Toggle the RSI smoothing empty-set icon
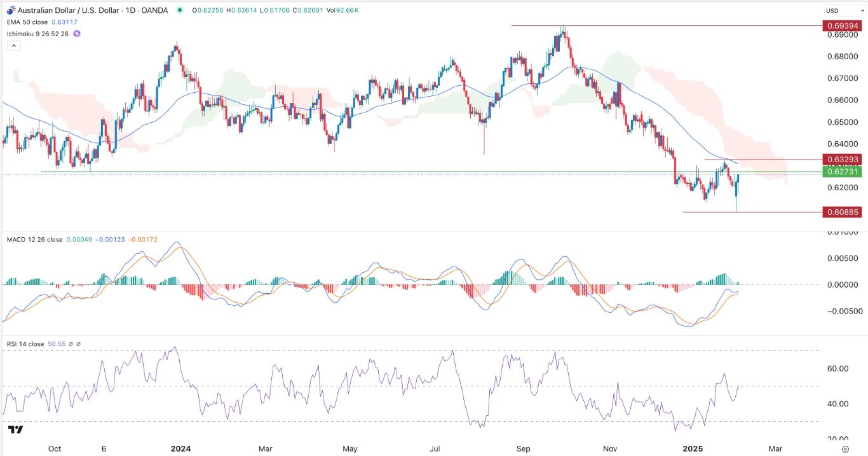This screenshot has width=868, height=456. [x=71, y=343]
